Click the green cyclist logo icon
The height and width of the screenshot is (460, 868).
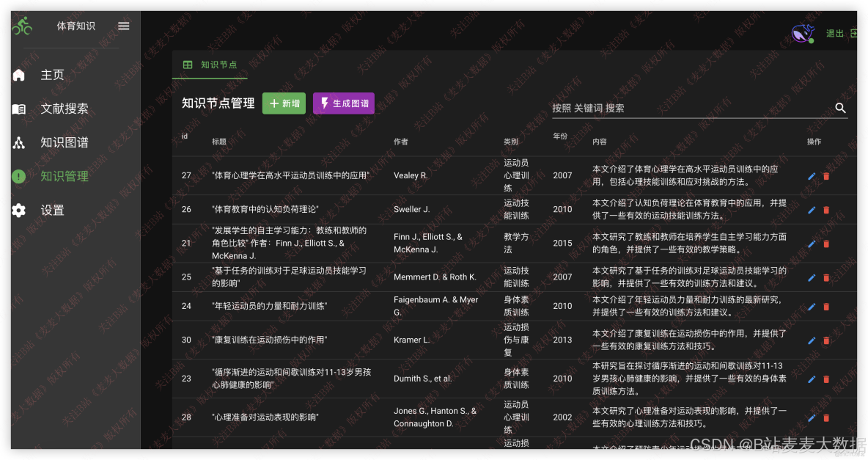coord(22,25)
